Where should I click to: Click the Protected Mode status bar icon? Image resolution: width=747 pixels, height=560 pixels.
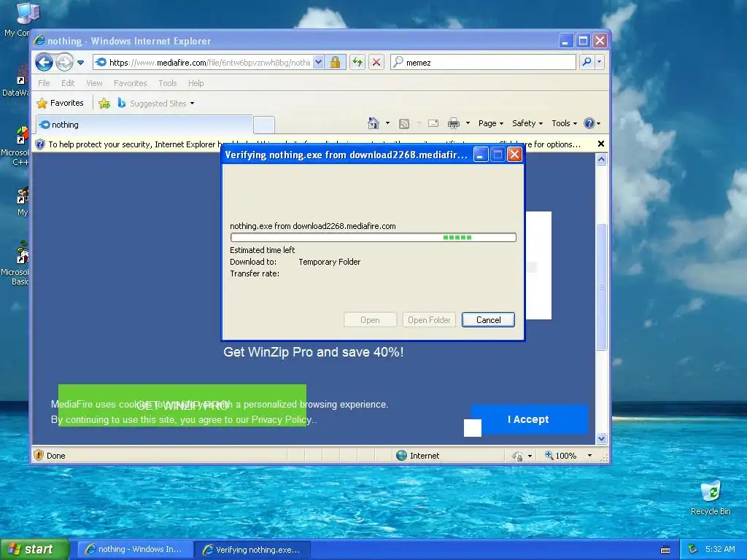click(x=517, y=456)
